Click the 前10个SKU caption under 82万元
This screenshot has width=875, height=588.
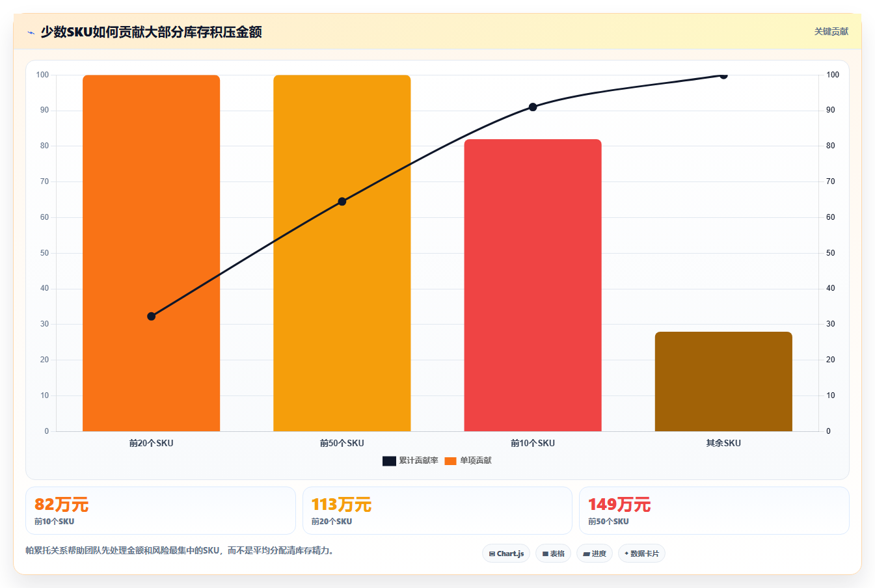tap(54, 522)
